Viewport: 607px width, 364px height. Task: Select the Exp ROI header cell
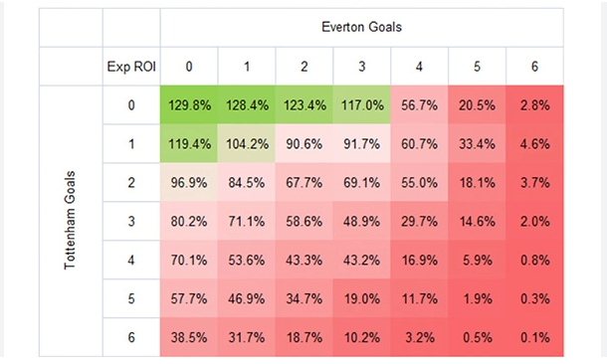[131, 67]
